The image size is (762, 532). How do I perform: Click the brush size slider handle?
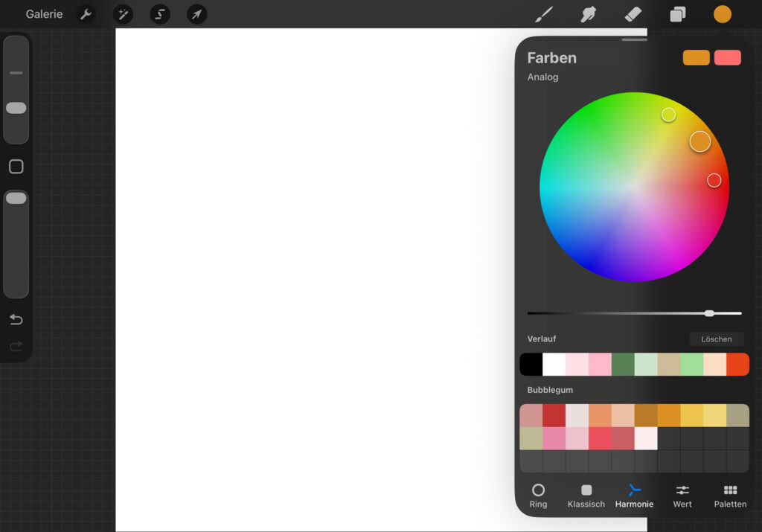tap(16, 108)
